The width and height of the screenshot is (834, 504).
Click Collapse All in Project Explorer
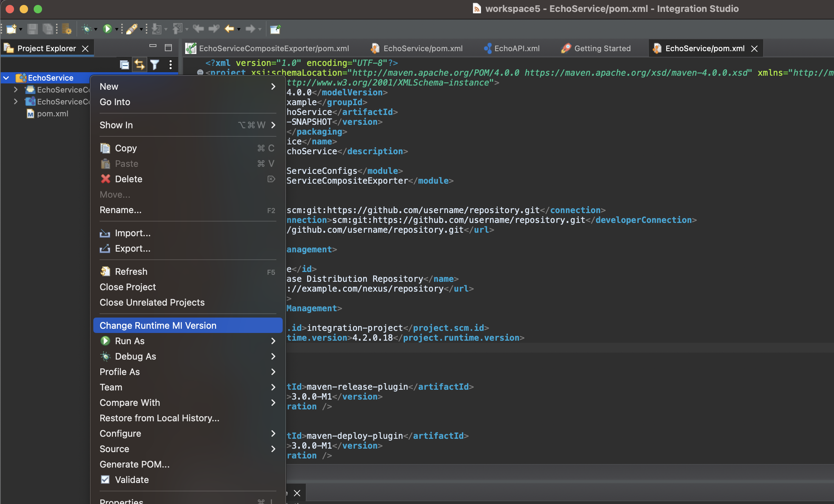(x=124, y=64)
